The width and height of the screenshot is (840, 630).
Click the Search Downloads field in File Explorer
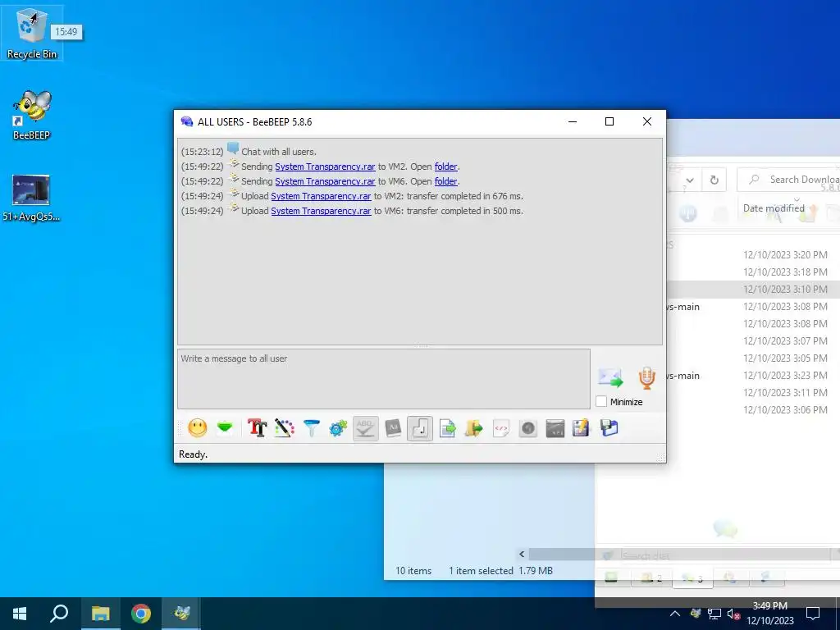point(789,180)
